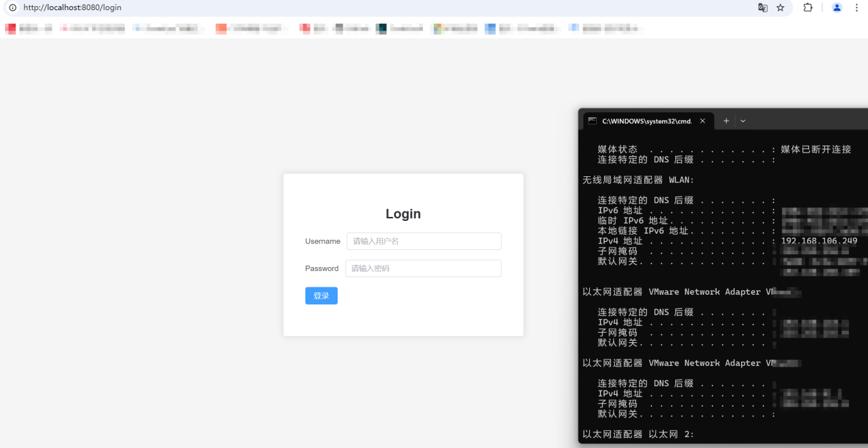The height and width of the screenshot is (448, 868).
Task: View site information icon beside localhost URL
Action: (x=12, y=7)
